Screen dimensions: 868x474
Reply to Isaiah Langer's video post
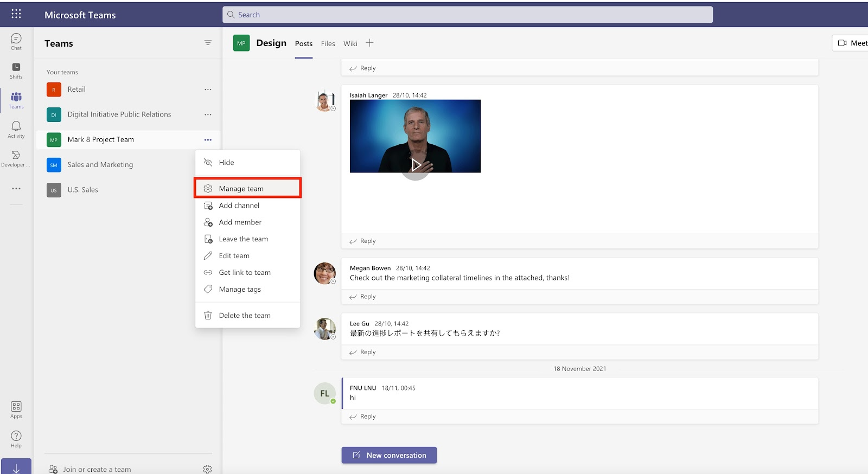click(x=362, y=241)
